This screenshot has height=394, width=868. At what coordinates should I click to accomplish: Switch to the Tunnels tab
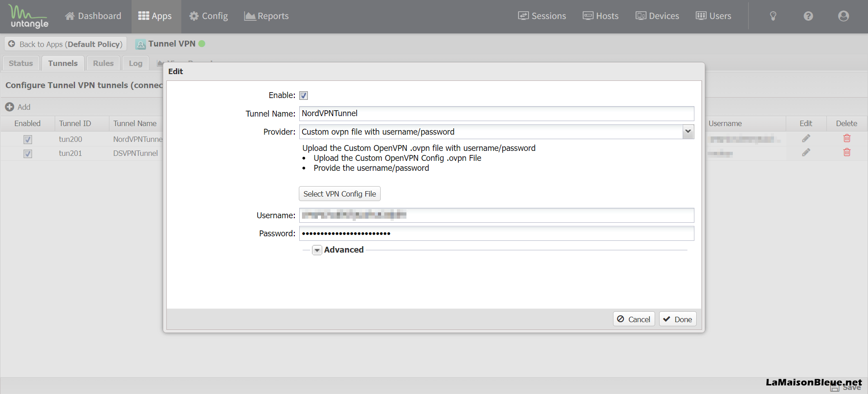tap(63, 63)
